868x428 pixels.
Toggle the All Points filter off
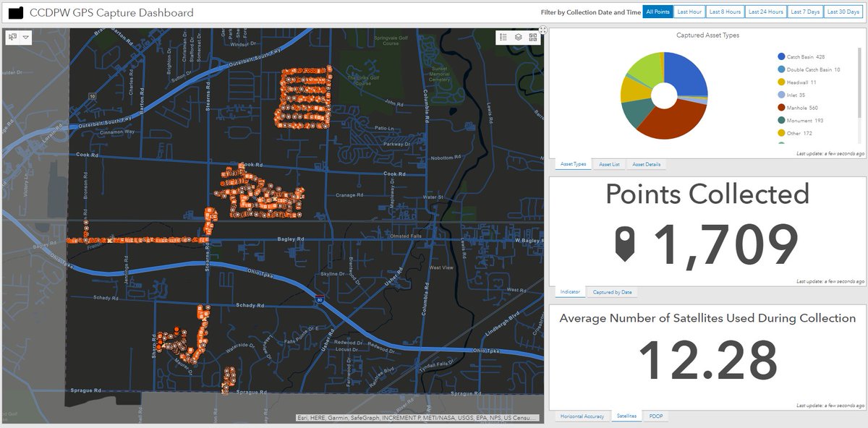[657, 12]
